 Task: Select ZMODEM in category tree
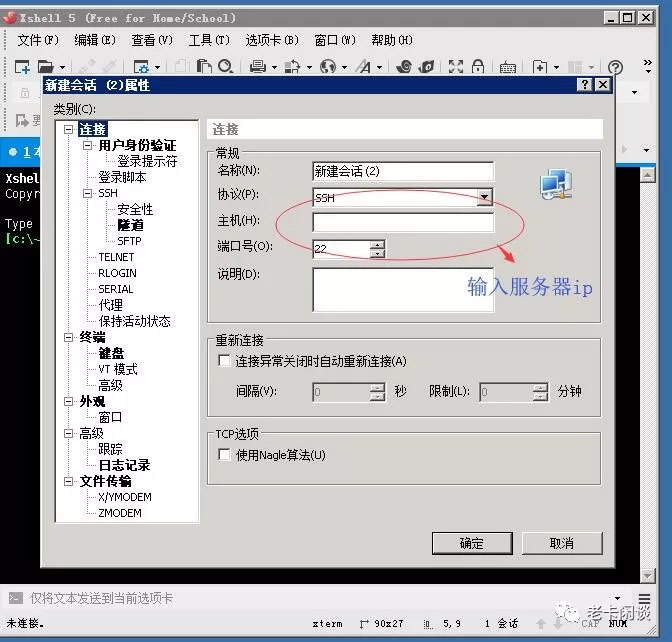click(120, 513)
